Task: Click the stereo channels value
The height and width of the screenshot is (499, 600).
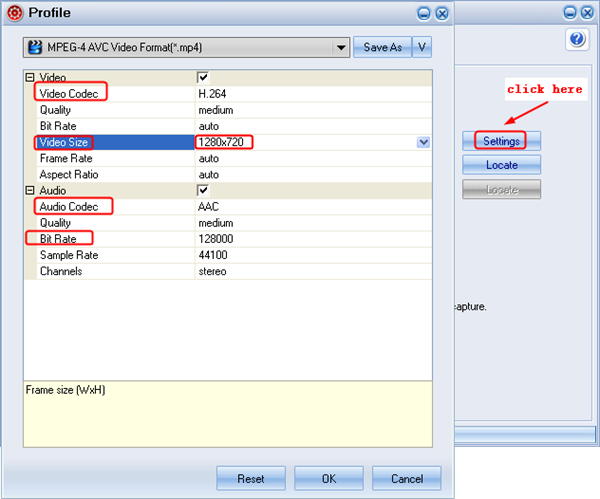Action: pyautogui.click(x=212, y=271)
